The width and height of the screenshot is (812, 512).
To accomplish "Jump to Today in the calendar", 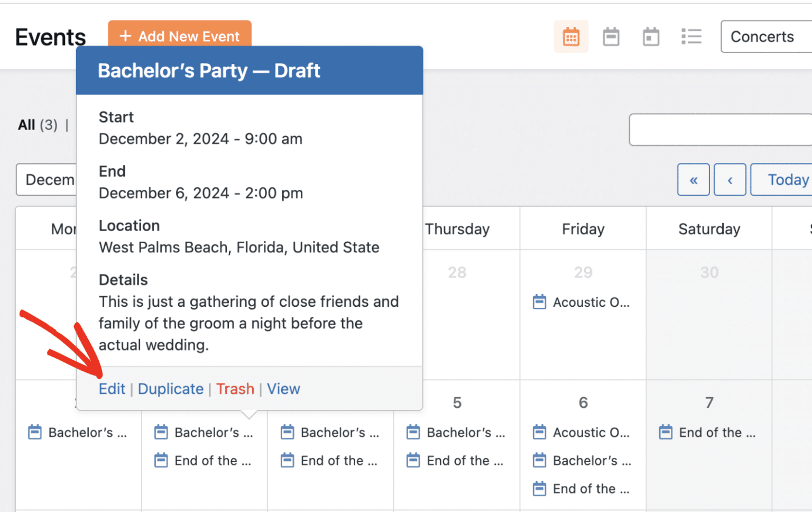I will (x=788, y=180).
